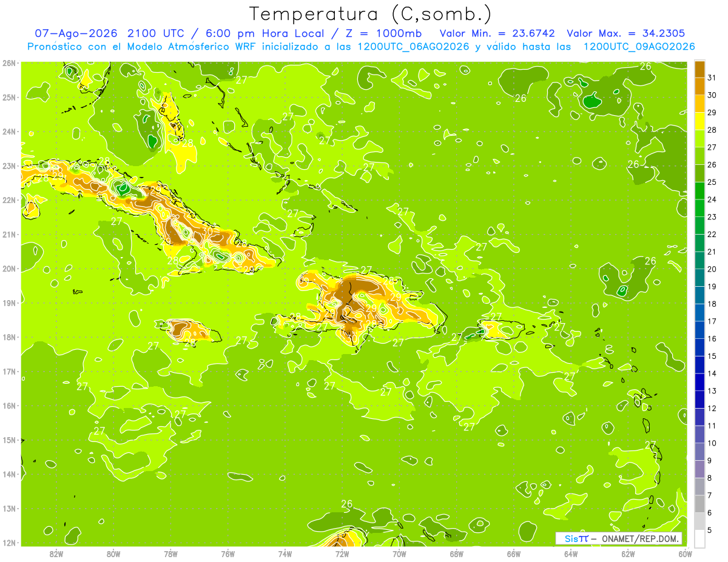Click the "26N" latitude axis label
The height and width of the screenshot is (562, 728).
tap(9, 63)
